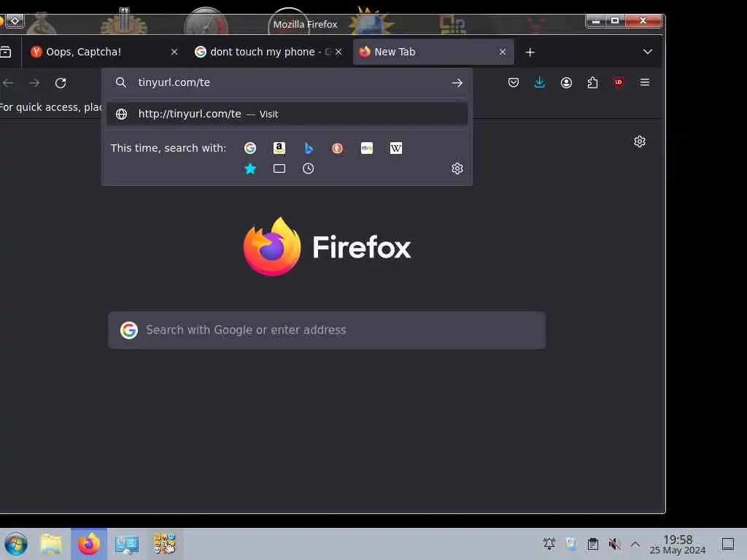Open the Firefox hamburger application menu
Screen dimensions: 747x560
[x=645, y=82]
